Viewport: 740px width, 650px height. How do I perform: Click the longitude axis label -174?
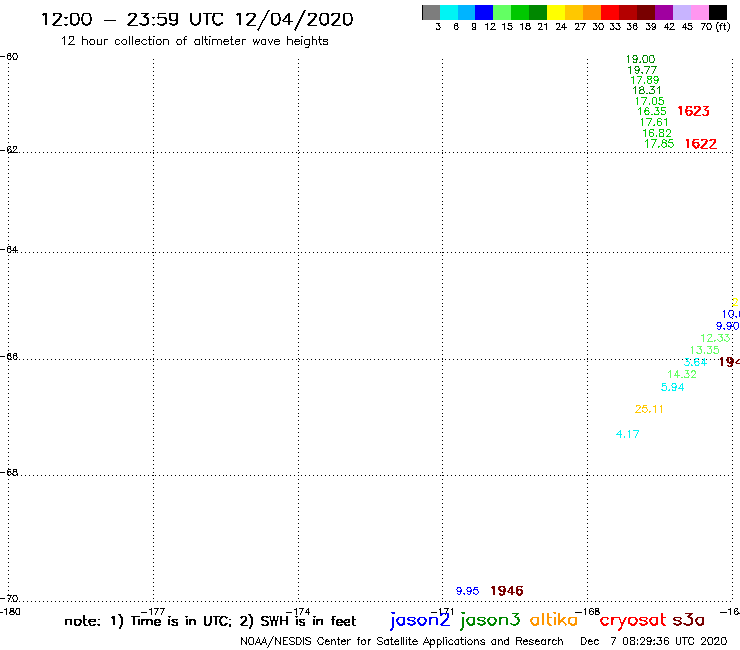(x=298, y=612)
